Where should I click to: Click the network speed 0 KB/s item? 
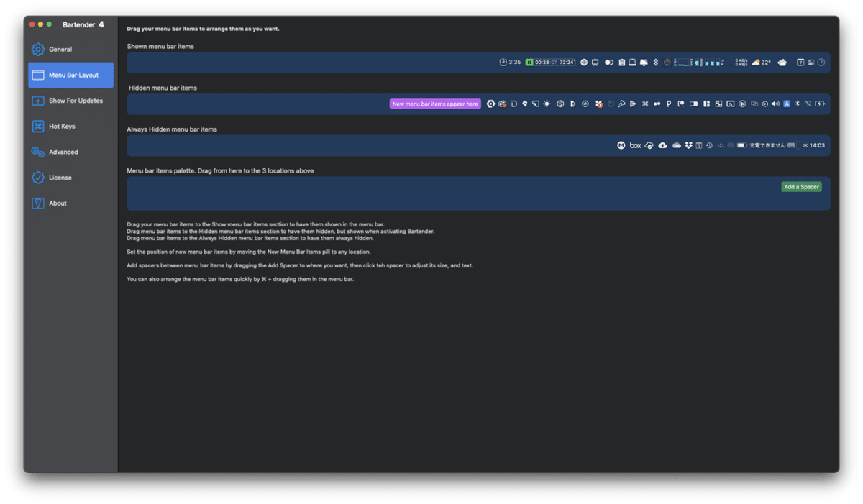(x=741, y=63)
